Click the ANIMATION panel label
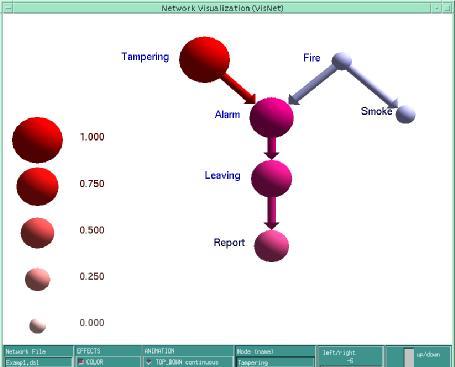This screenshot has width=455, height=367. tap(159, 351)
